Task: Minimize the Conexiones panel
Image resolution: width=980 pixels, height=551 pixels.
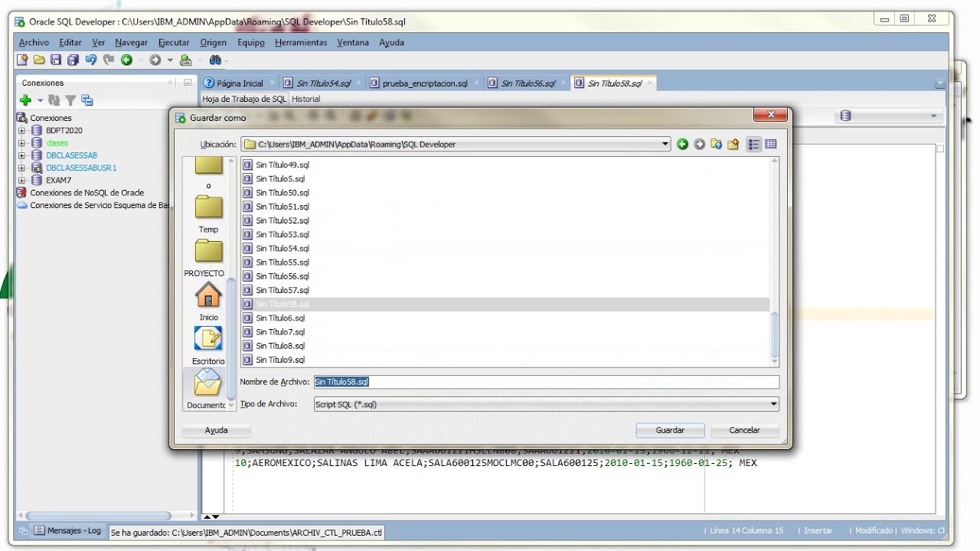Action: (x=188, y=83)
